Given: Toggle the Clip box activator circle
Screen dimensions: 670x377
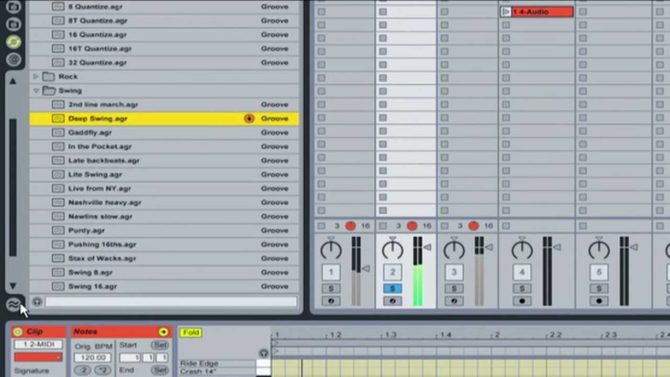Looking at the screenshot, I should coord(18,332).
